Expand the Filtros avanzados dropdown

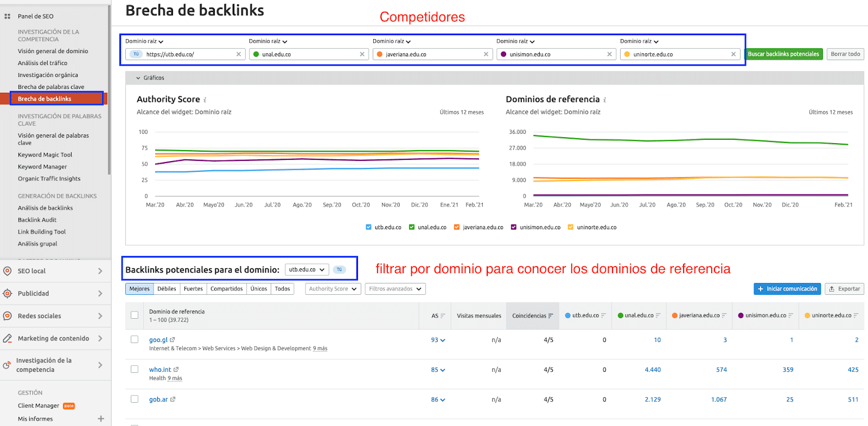click(395, 289)
